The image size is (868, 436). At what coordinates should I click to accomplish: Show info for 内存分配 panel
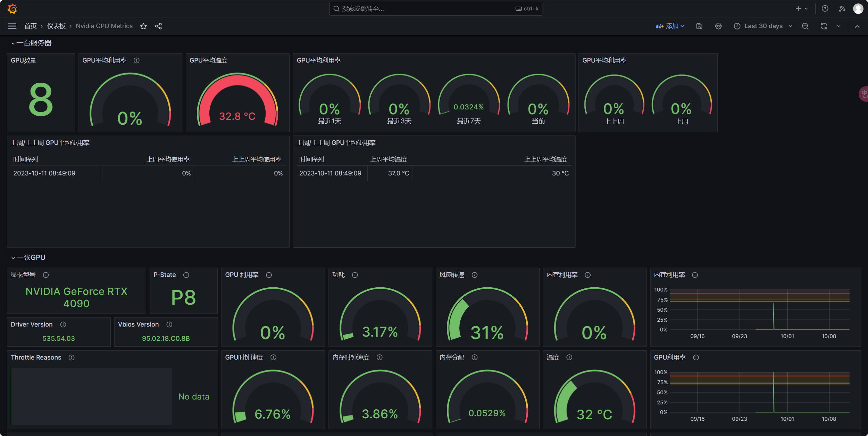tap(475, 357)
